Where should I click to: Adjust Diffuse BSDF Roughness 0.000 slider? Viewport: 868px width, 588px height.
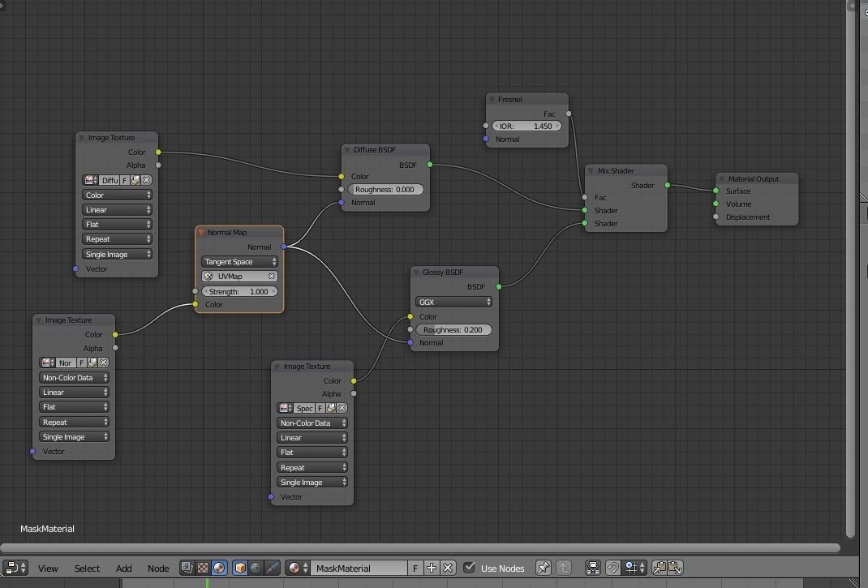[385, 189]
